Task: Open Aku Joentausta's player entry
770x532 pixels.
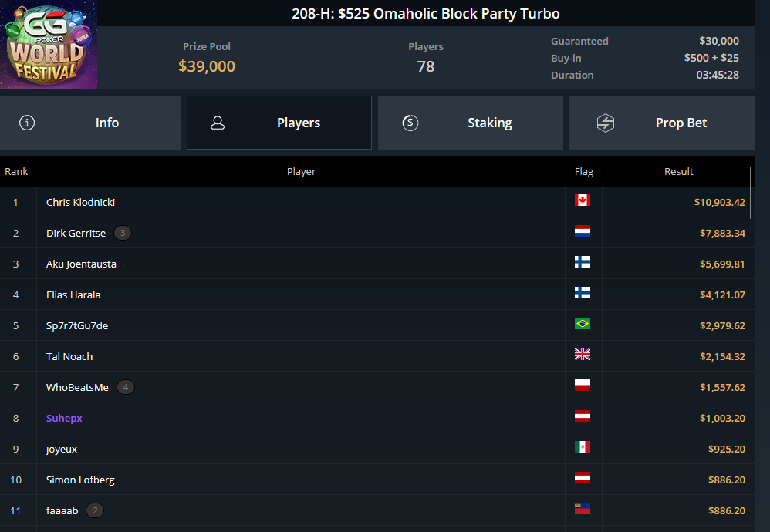Action: coord(81,264)
